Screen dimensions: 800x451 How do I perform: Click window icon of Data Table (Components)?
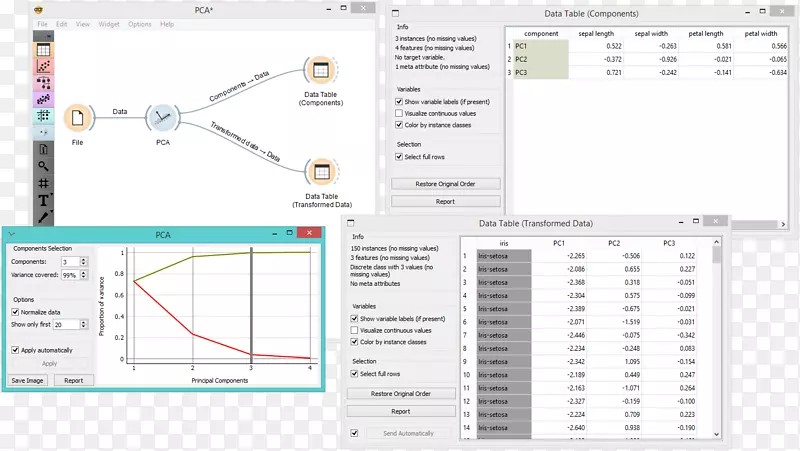395,13
